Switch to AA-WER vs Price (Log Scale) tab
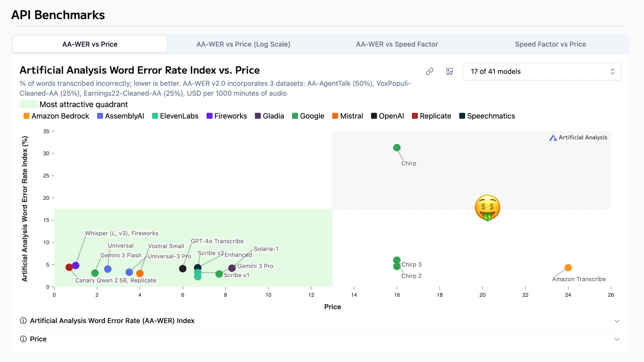 point(243,44)
